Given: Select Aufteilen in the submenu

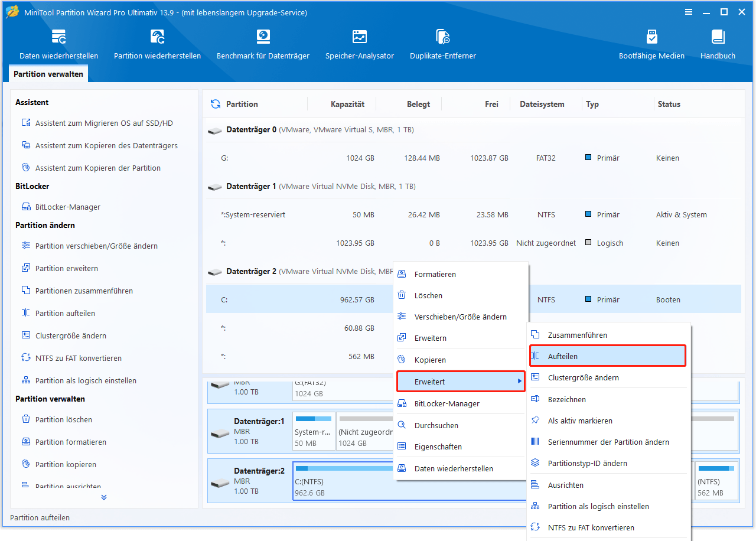Looking at the screenshot, I should [608, 356].
